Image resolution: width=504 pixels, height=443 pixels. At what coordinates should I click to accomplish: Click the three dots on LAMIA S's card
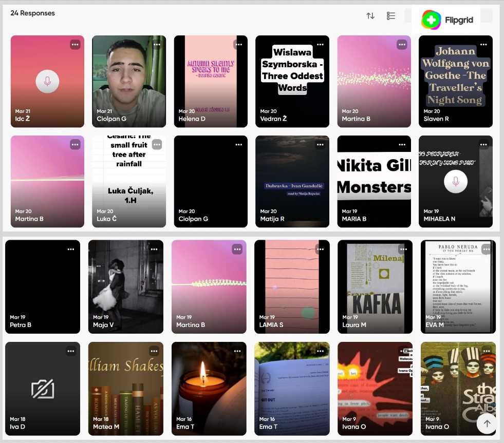coord(321,249)
